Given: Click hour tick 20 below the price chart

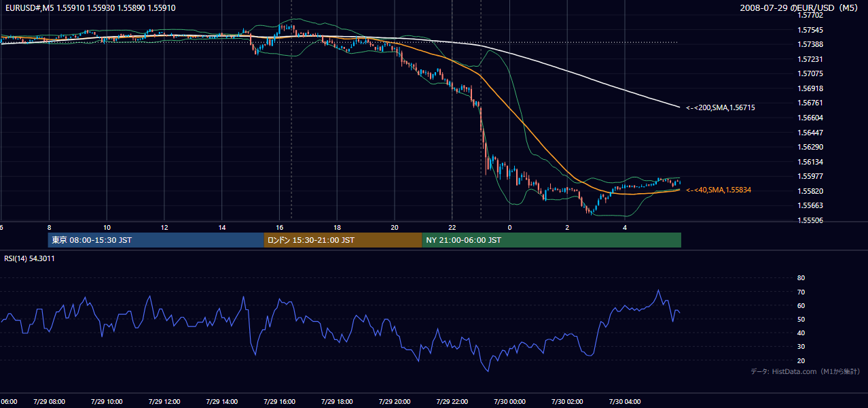Looking at the screenshot, I should 395,227.
